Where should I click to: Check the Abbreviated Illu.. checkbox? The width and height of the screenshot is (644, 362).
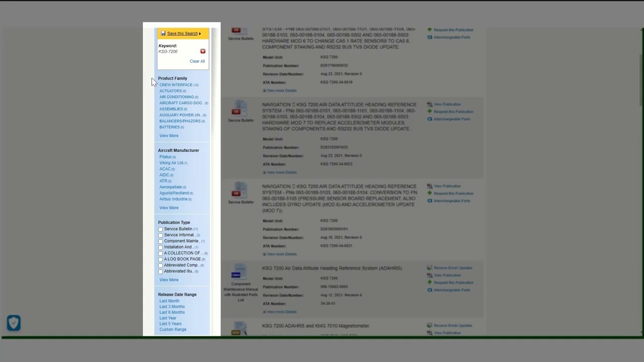coord(160,271)
